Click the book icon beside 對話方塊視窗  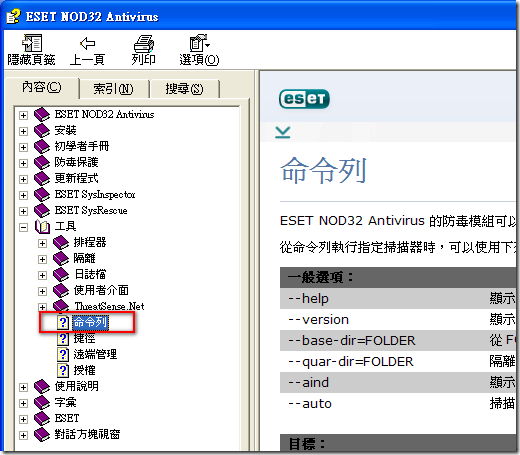click(42, 435)
